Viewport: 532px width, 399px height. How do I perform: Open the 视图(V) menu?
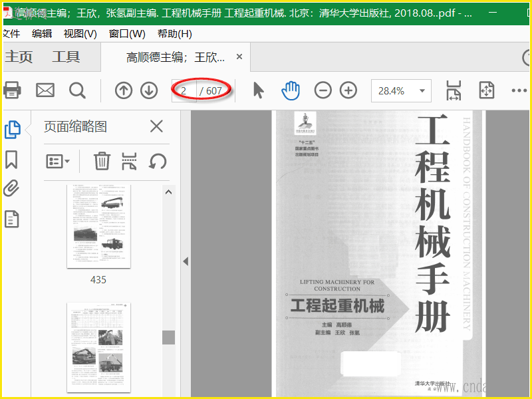tap(80, 34)
